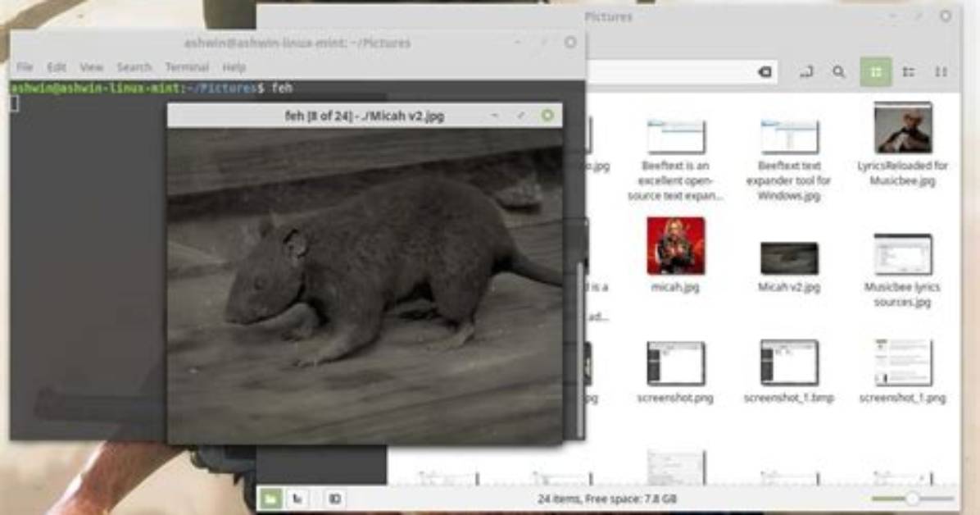Select the micah.jpg image file

[x=676, y=255]
